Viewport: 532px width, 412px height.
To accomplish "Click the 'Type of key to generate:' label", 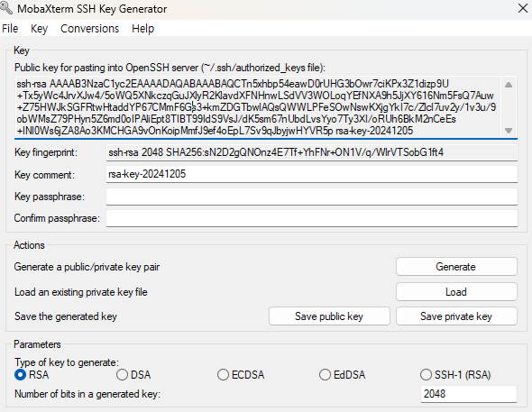I will pyautogui.click(x=67, y=362).
